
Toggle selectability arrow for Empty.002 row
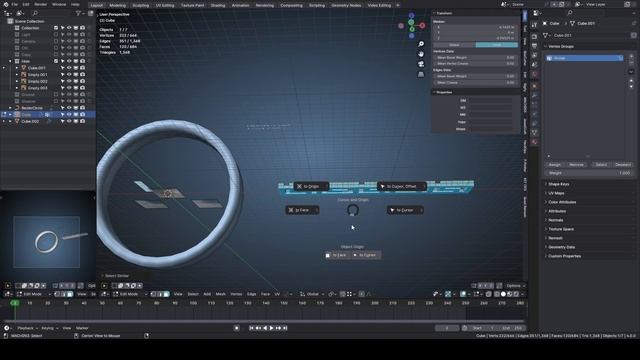tap(62, 81)
